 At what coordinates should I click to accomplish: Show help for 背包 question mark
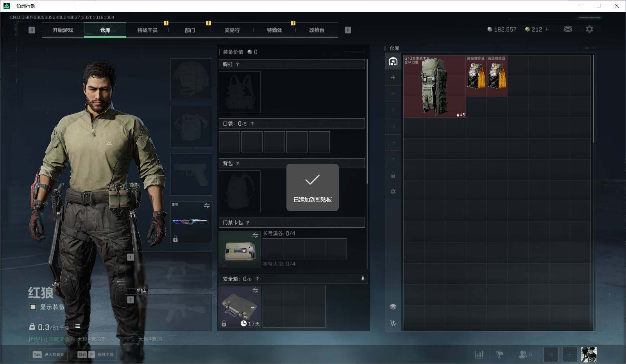click(238, 164)
